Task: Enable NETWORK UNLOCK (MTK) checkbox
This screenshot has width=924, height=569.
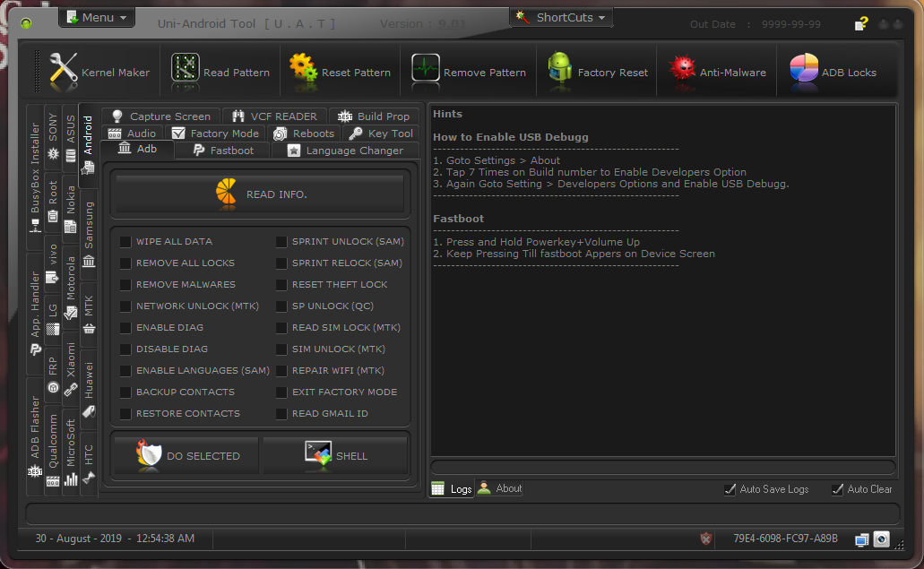Action: (x=125, y=306)
